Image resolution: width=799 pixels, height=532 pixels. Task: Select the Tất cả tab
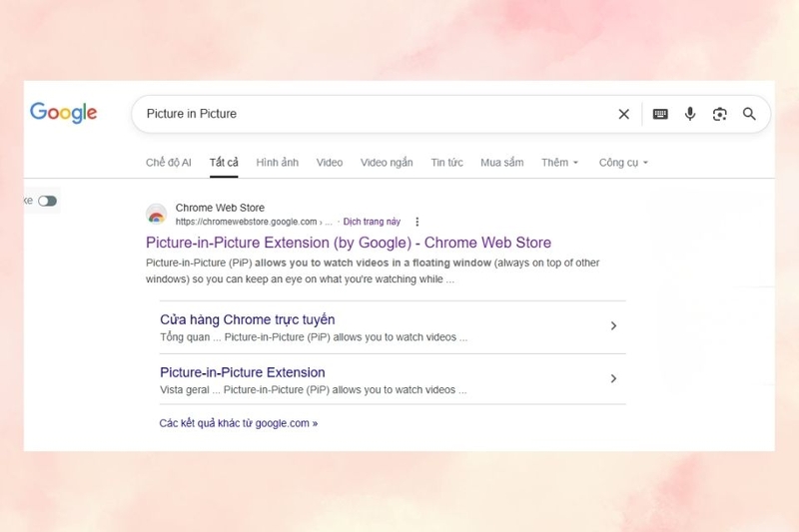(224, 163)
